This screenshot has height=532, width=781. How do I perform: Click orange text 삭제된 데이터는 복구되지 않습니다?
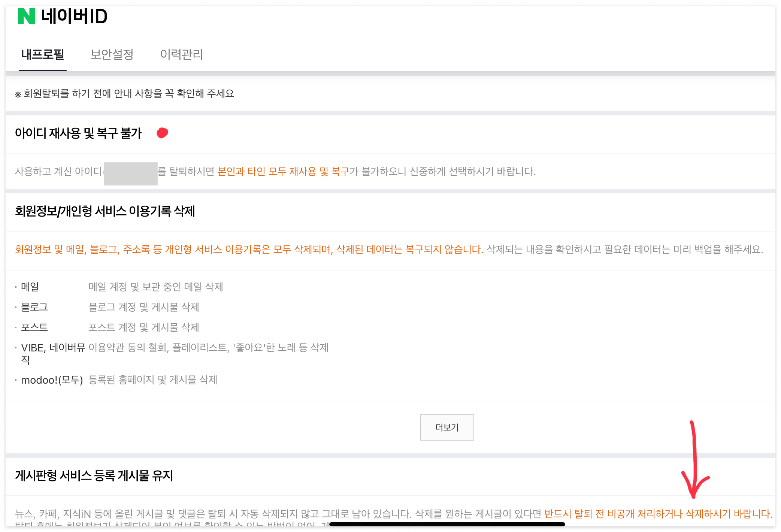(410, 250)
